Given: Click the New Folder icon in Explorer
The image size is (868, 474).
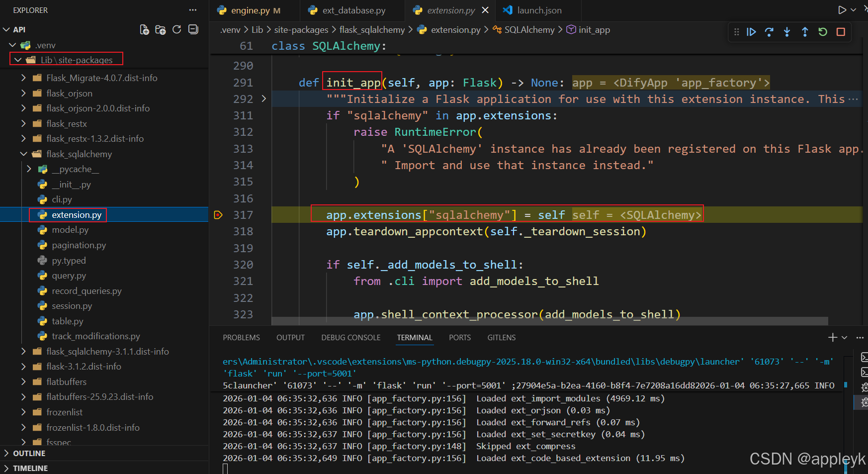Looking at the screenshot, I should [x=160, y=30].
